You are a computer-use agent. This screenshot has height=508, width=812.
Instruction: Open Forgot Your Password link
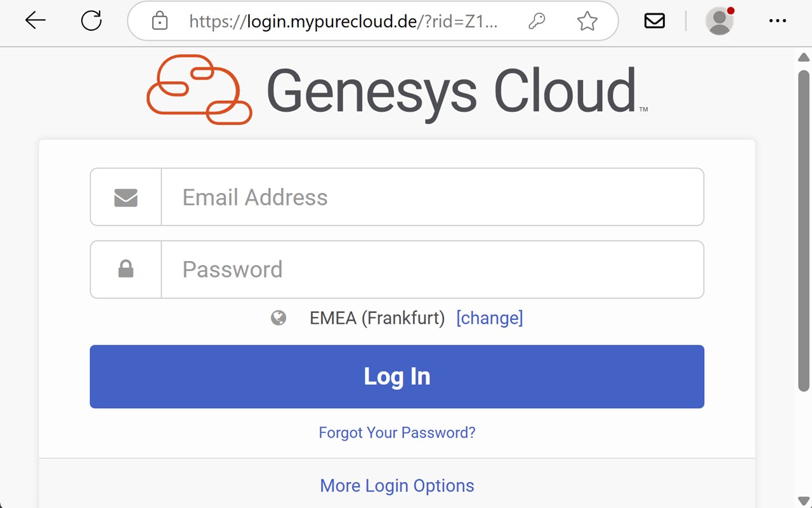[397, 432]
